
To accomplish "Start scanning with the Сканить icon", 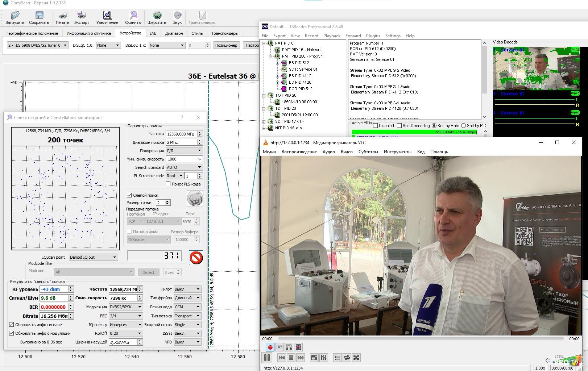I will click(x=133, y=16).
